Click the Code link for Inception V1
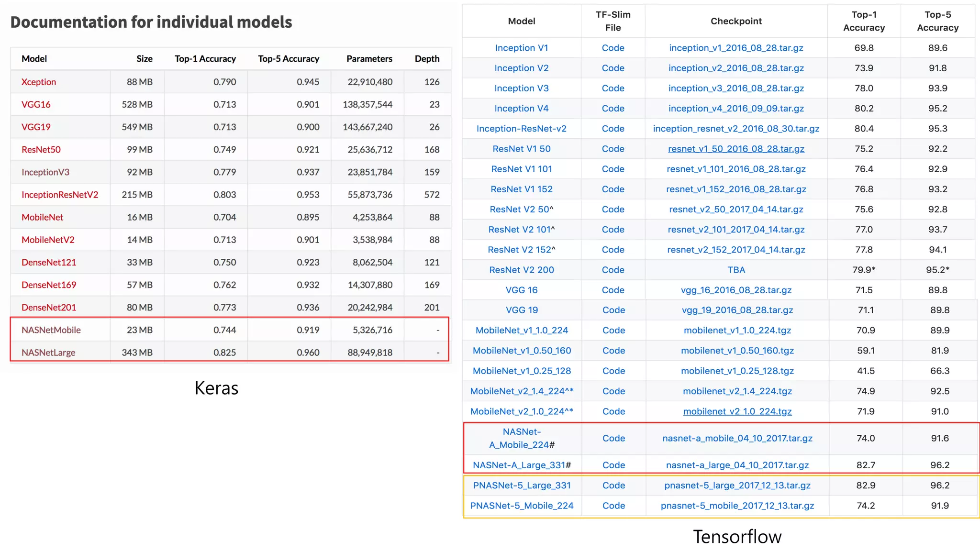980x551 pixels. point(613,48)
